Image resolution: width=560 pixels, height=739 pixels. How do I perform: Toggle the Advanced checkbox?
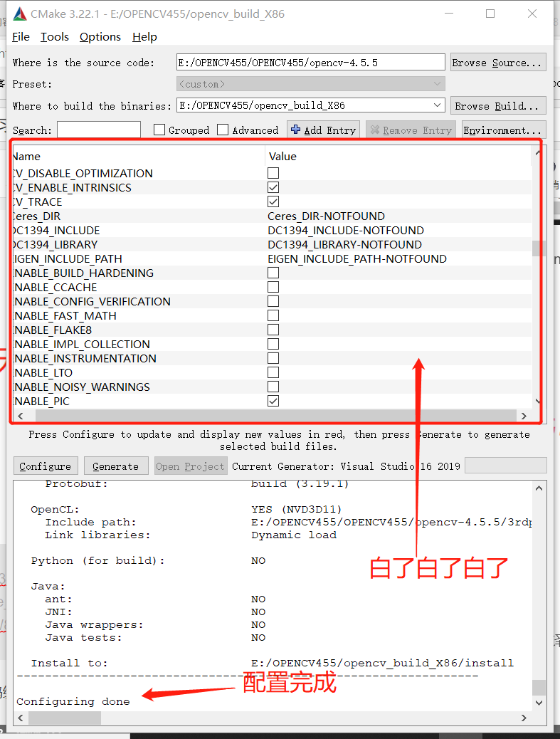[x=223, y=130]
